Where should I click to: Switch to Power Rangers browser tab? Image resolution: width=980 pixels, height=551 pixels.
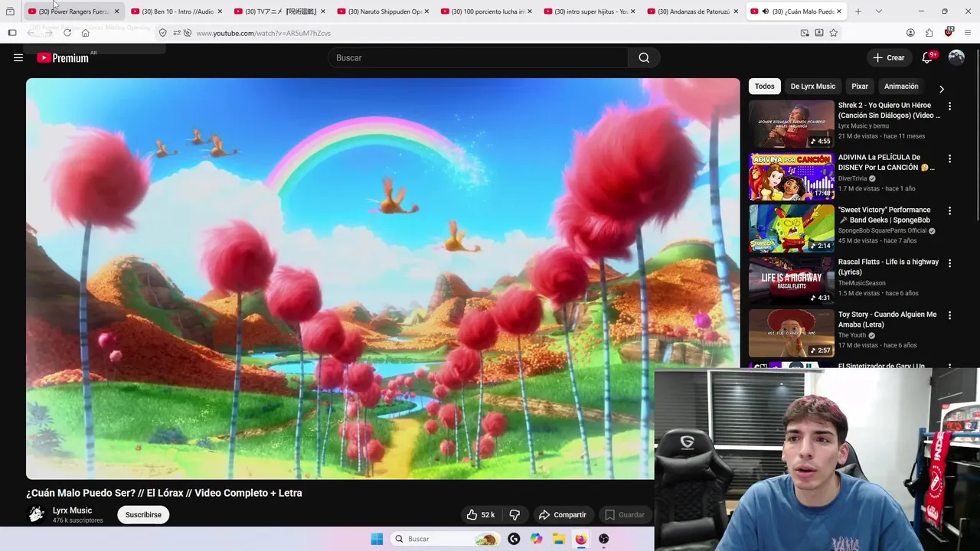pos(73,11)
